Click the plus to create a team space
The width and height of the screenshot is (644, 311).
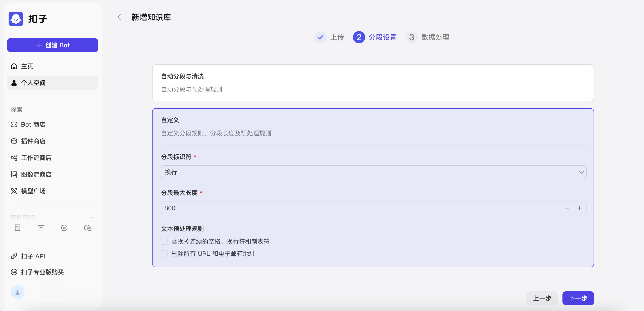coord(93,217)
